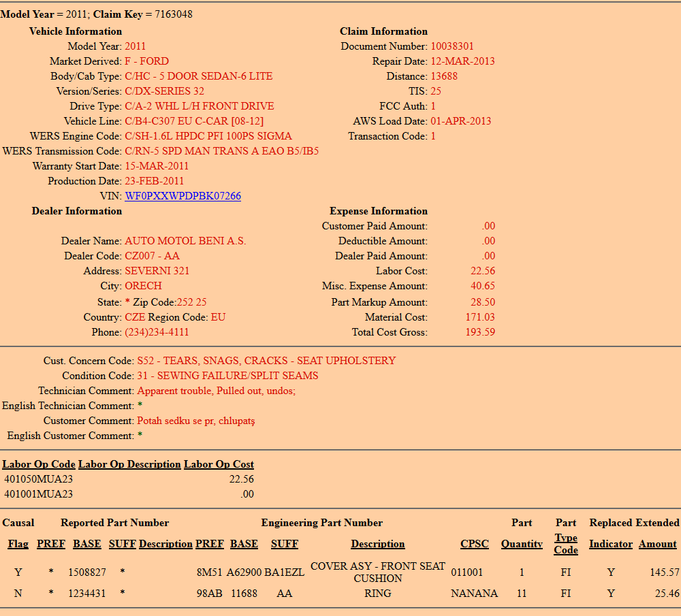Click the Part Quantity column header
This screenshot has height=616, width=681.
point(522,544)
